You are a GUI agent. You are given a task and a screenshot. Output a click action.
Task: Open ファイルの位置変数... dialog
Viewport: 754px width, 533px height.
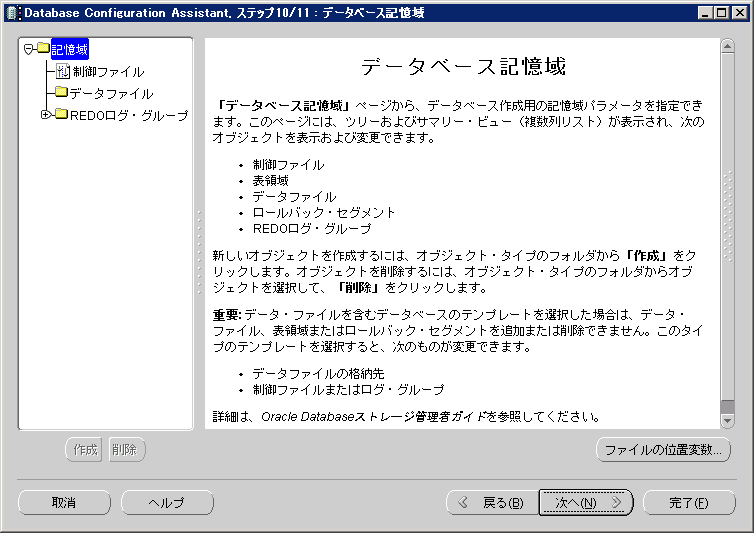[x=663, y=450]
